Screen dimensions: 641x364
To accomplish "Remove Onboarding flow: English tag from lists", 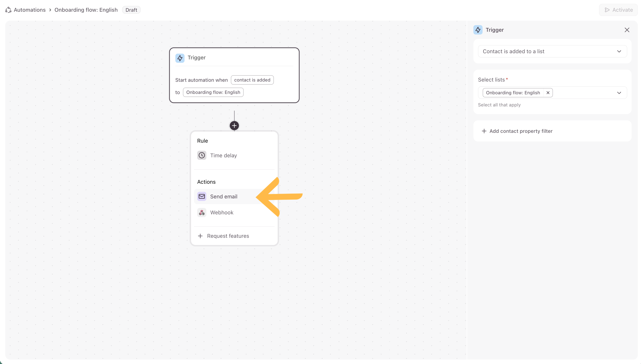I will point(548,93).
